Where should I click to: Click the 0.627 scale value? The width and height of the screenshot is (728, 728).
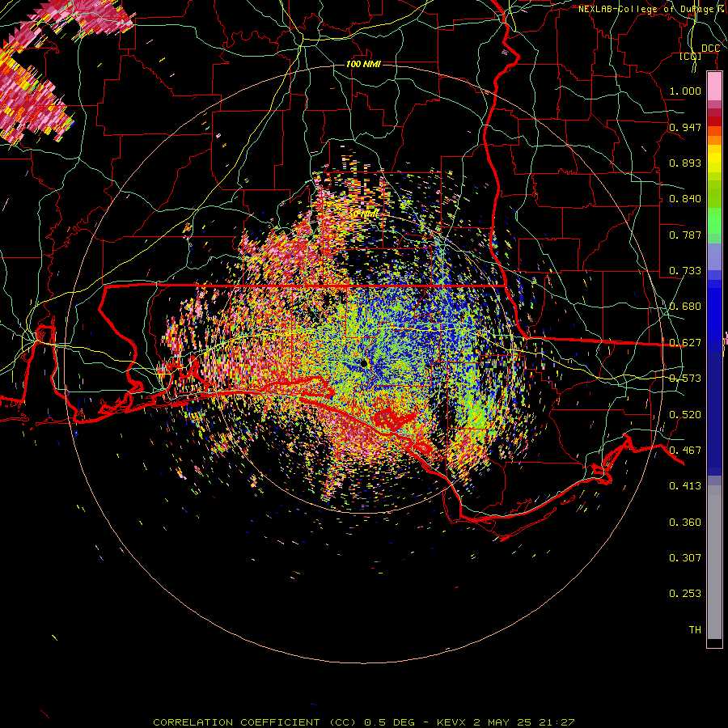(685, 343)
